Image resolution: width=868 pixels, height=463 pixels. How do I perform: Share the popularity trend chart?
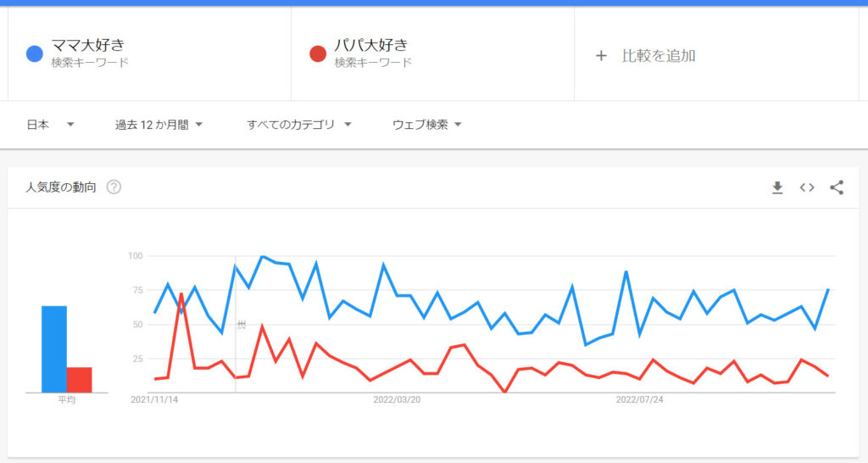click(837, 187)
